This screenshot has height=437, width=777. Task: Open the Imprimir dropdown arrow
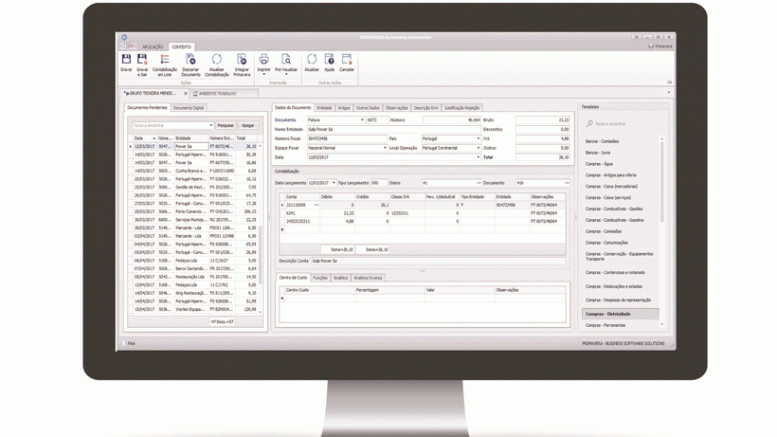(264, 75)
